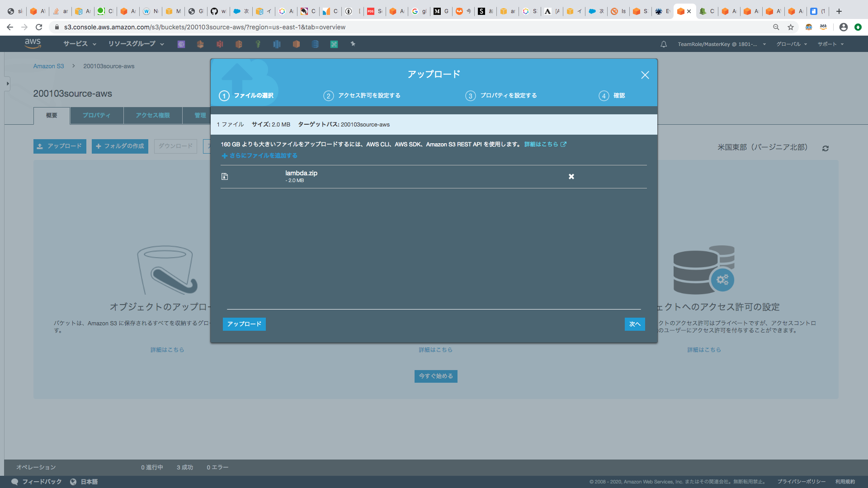
Task: Open the notifications bell icon
Action: point(664,44)
